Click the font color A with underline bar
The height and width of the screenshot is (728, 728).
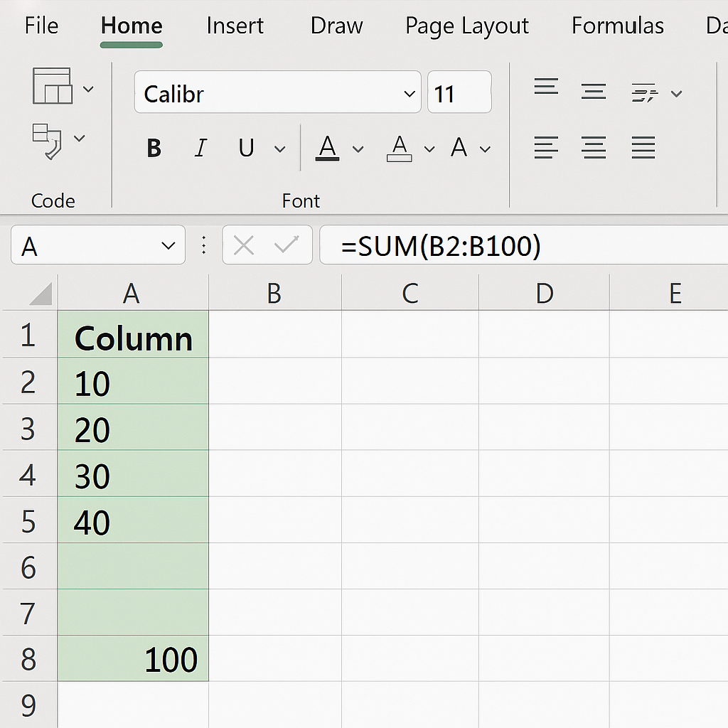(327, 148)
